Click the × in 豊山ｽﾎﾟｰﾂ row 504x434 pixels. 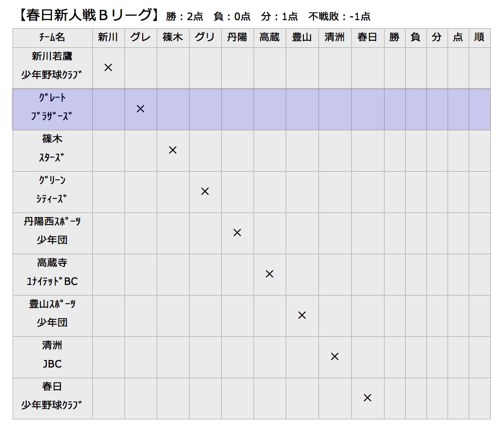(302, 316)
